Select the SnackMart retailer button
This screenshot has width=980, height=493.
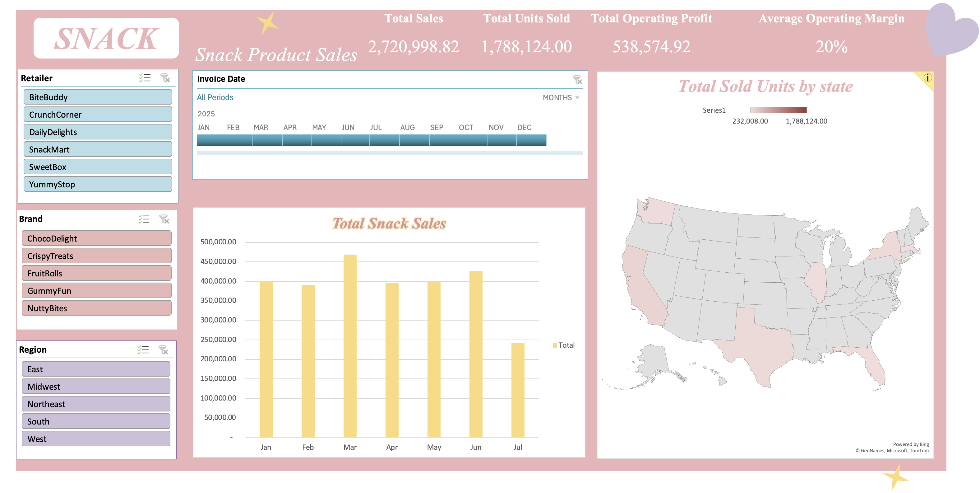click(98, 149)
